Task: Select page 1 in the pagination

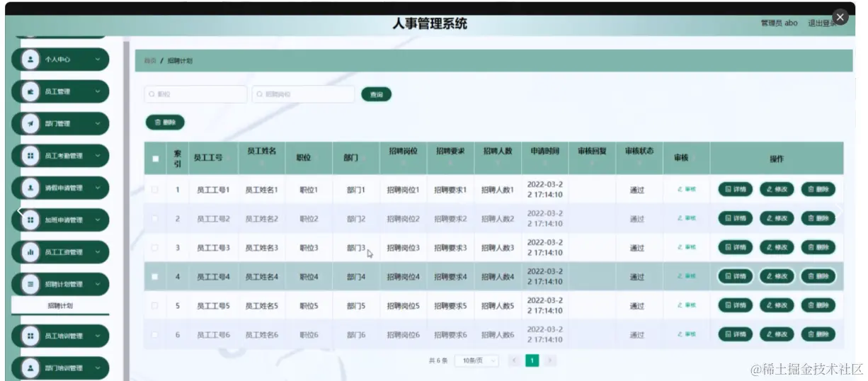Action: 532,360
